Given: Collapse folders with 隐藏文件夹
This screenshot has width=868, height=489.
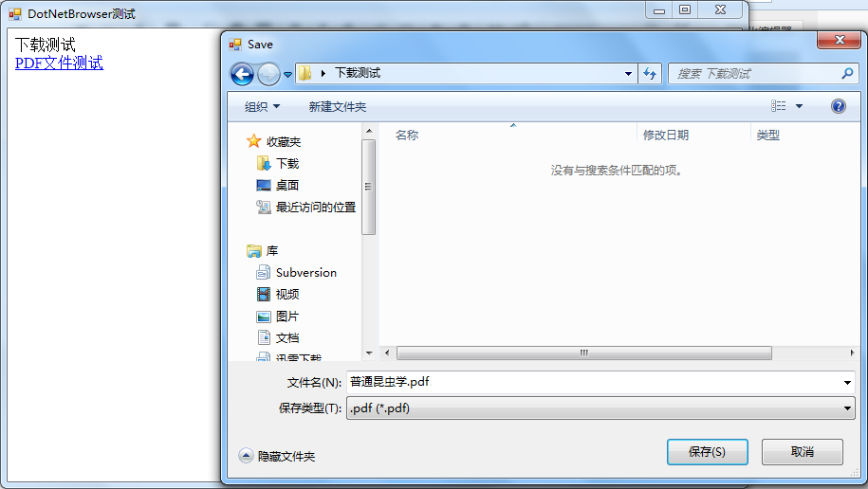Looking at the screenshot, I should 277,456.
